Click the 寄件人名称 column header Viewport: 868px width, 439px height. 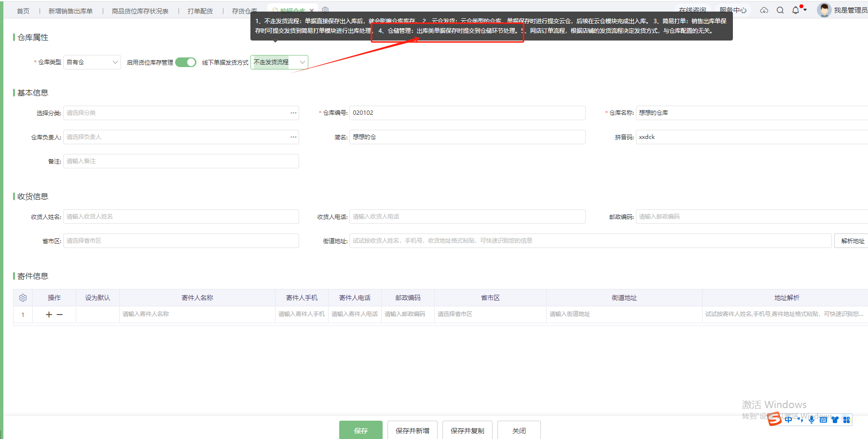(x=197, y=298)
